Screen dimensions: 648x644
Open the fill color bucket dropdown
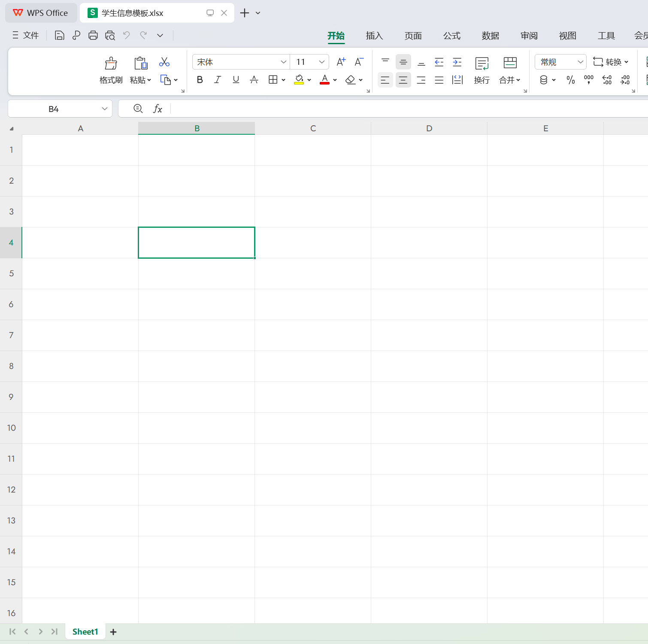click(x=309, y=80)
